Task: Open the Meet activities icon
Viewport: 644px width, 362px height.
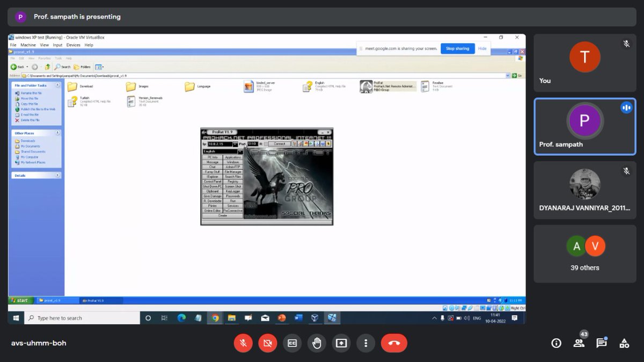Action: 624,343
